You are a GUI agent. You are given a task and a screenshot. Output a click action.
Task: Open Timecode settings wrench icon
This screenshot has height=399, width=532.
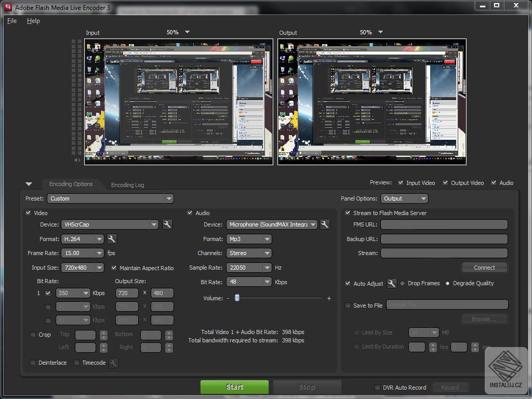point(113,363)
